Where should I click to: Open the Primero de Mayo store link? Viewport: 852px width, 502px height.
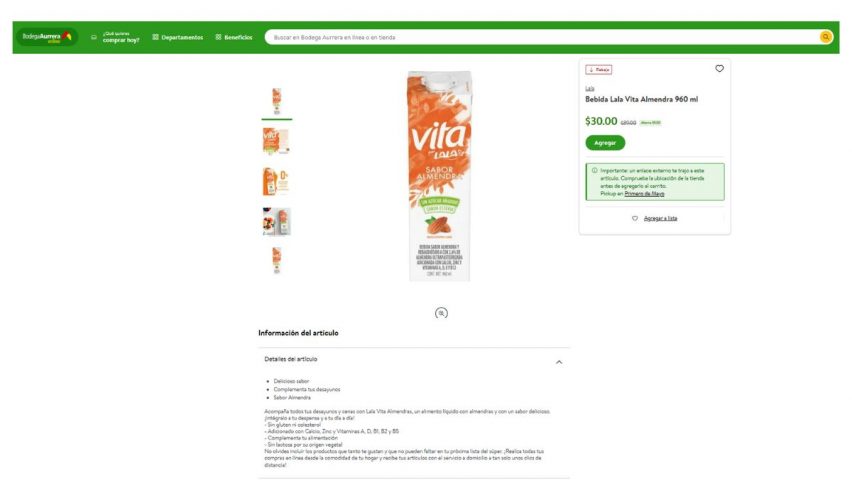[644, 194]
